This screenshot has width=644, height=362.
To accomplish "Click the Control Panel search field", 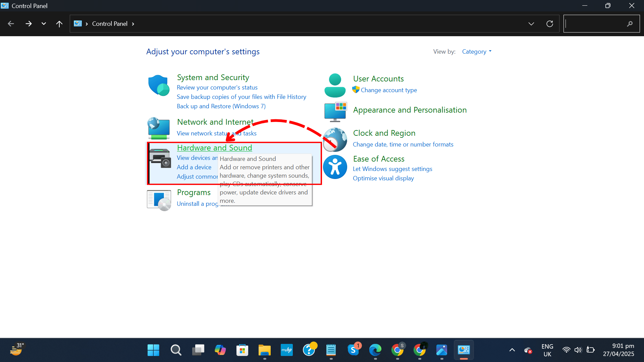I will [594, 24].
